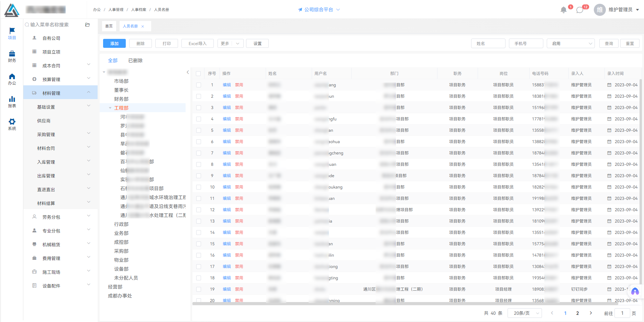
Task: Check the checkbox for row 1
Action: pyautogui.click(x=199, y=85)
